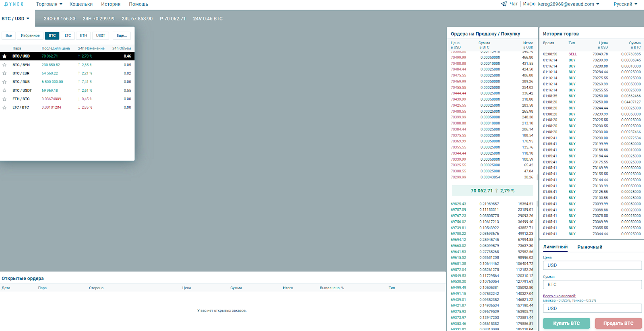The width and height of the screenshot is (644, 331).
Task: Click the 24L 67 858.90 low stat
Action: coord(137,19)
